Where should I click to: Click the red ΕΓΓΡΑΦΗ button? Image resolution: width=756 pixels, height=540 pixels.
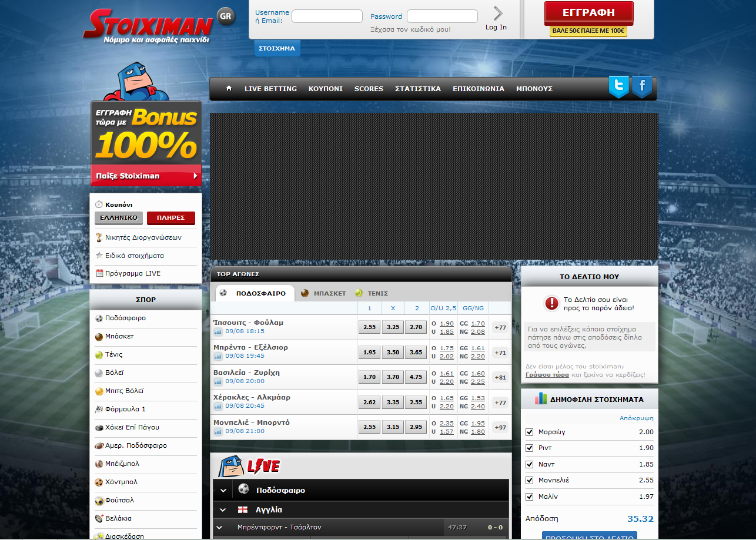click(588, 12)
